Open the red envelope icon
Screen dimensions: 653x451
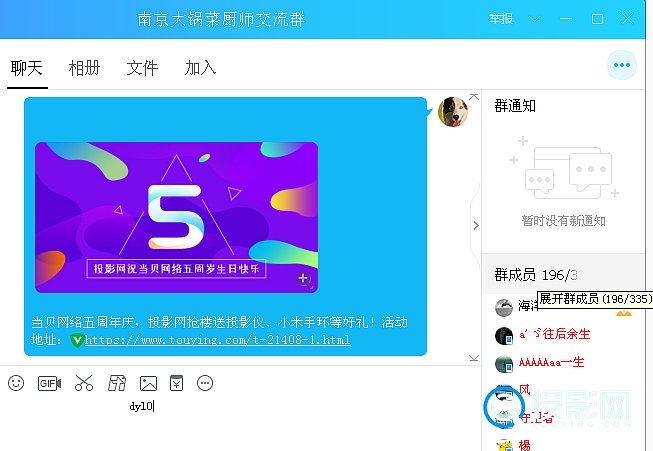[177, 383]
